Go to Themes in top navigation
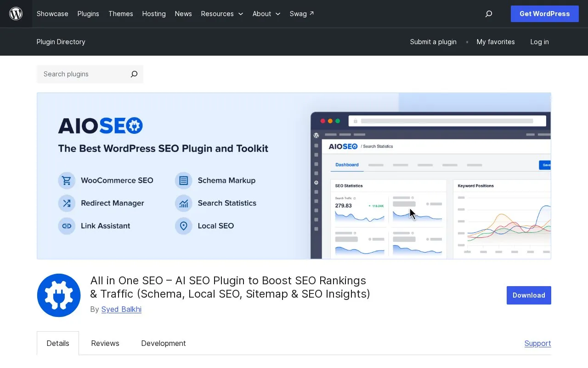588x368 pixels. tap(121, 14)
